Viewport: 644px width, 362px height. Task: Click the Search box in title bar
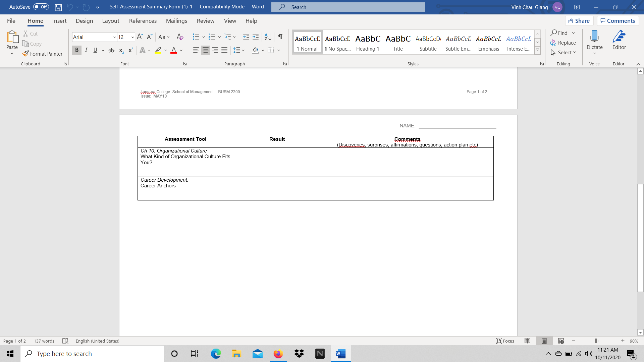tap(348, 7)
